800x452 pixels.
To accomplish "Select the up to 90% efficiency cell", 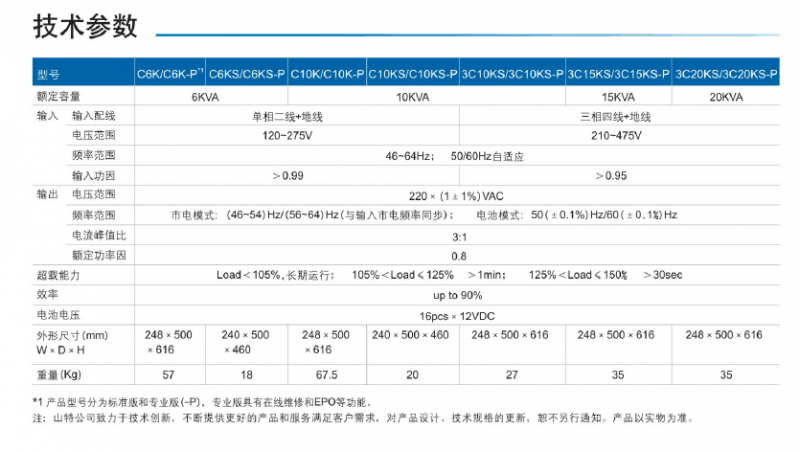I will coord(457,294).
